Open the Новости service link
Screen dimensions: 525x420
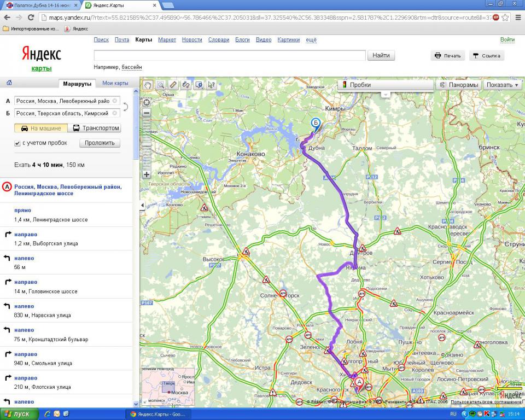point(192,40)
